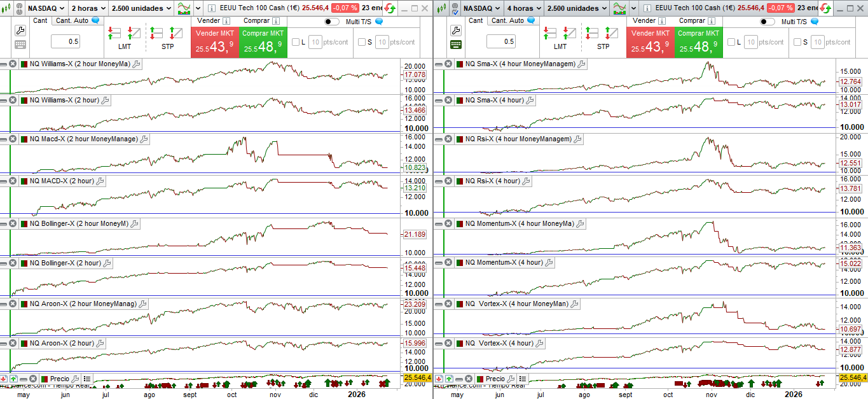This screenshot has width=868, height=399.
Task: Enable L checkbox in right window
Action: click(x=731, y=42)
